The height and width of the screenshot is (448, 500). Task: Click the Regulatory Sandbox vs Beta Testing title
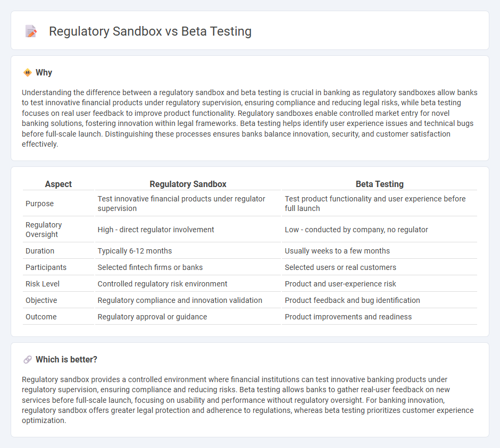[x=150, y=31]
